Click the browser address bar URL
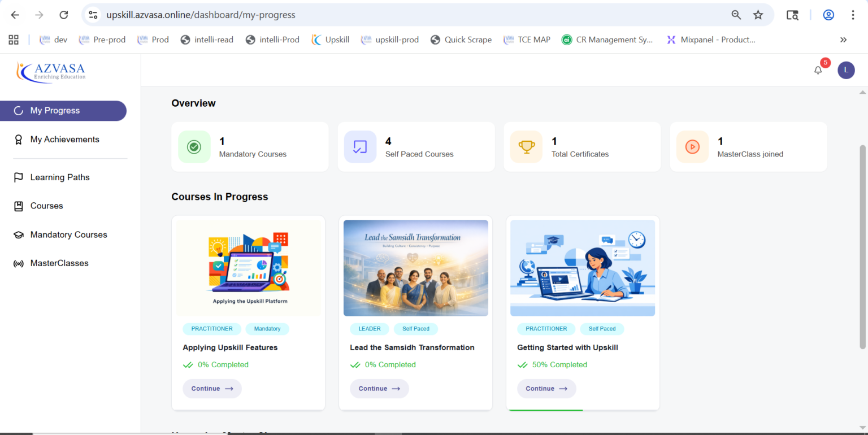Screen dimensions: 868x435 tap(201, 15)
